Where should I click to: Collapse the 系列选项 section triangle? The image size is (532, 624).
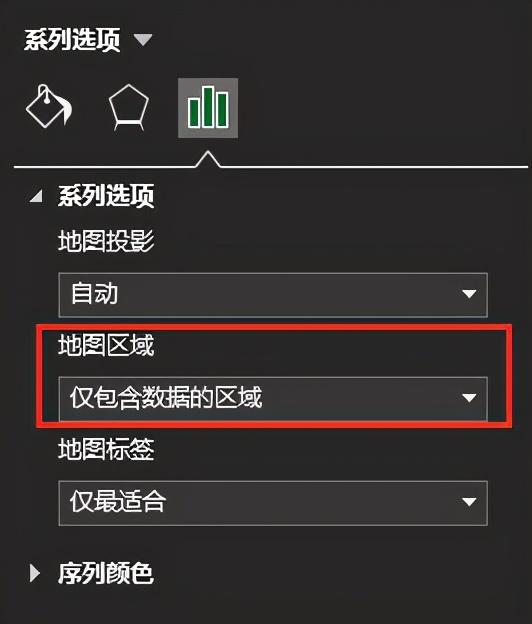(36, 196)
